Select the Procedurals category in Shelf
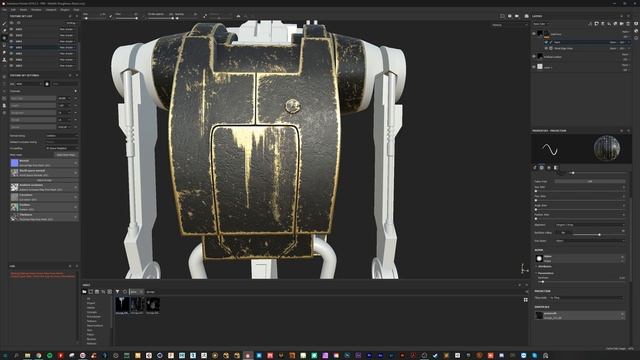Image resolution: width=640 pixels, height=360 pixels. [x=93, y=317]
